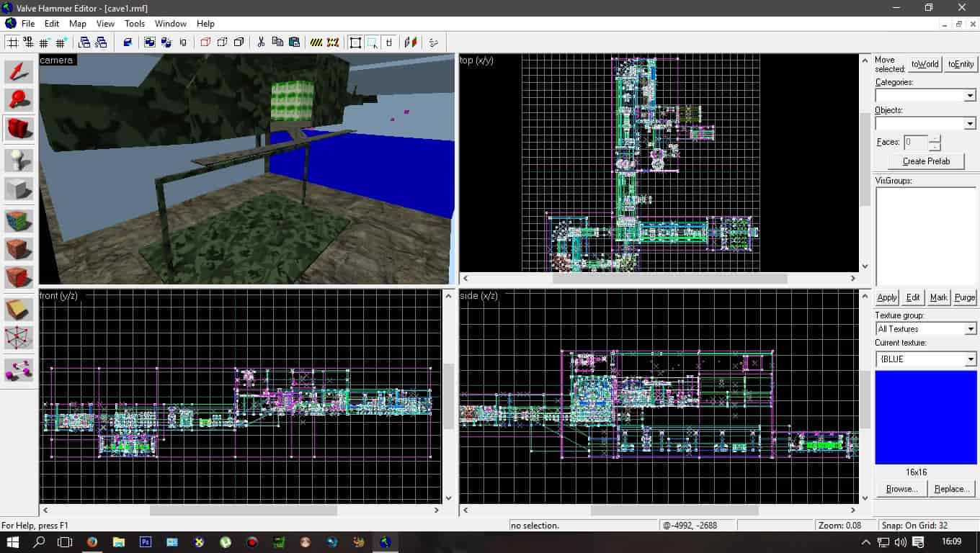Select the Clipping tool
This screenshot has height=553, width=980.
coord(19,309)
